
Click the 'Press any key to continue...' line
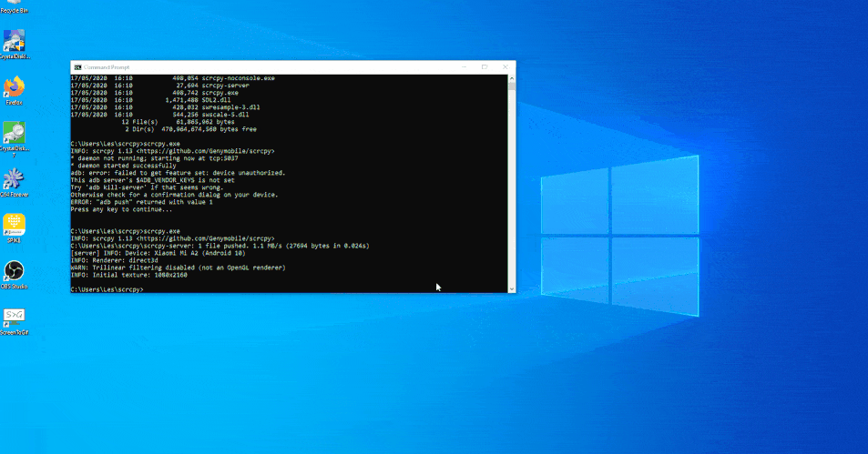(x=121, y=209)
